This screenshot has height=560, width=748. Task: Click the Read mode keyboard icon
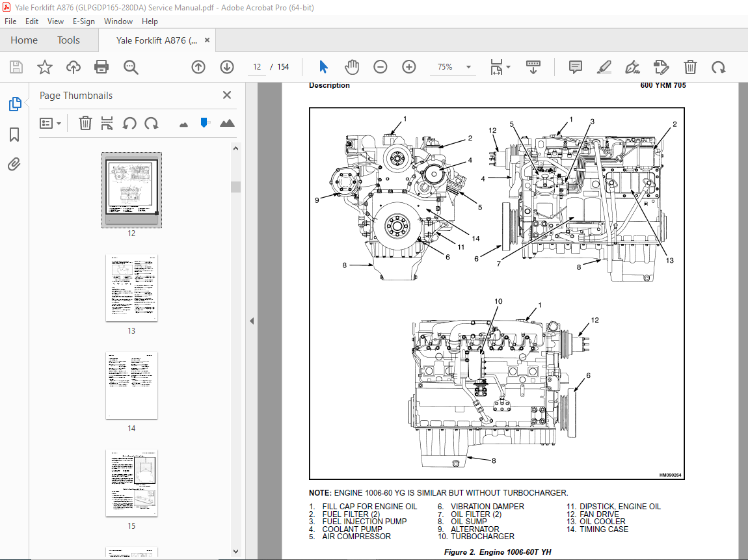tap(533, 67)
